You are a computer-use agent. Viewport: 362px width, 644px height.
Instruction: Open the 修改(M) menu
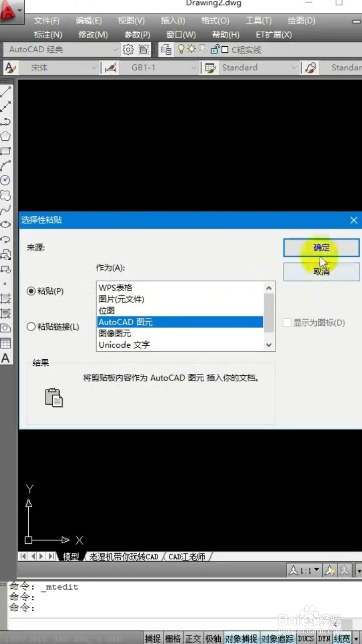click(x=93, y=35)
